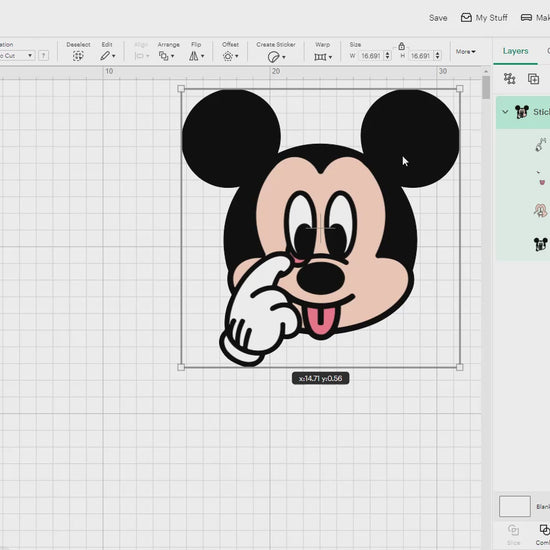Select the glove outline layer thumbnail
This screenshot has width=550, height=550.
541,144
